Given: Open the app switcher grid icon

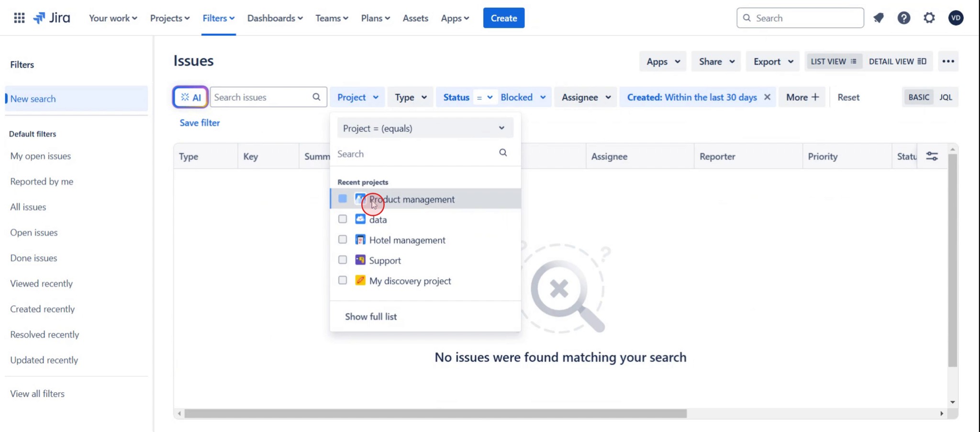Looking at the screenshot, I should (x=19, y=18).
